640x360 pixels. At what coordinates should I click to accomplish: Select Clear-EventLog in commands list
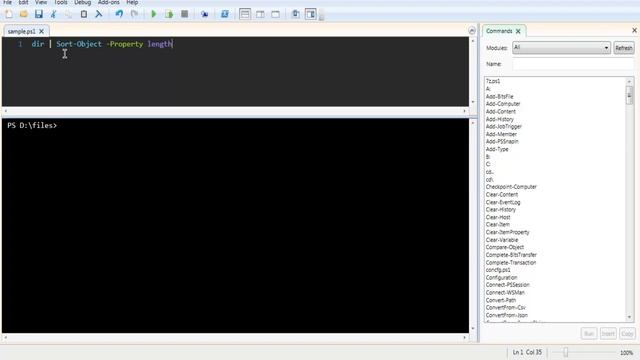tap(503, 202)
